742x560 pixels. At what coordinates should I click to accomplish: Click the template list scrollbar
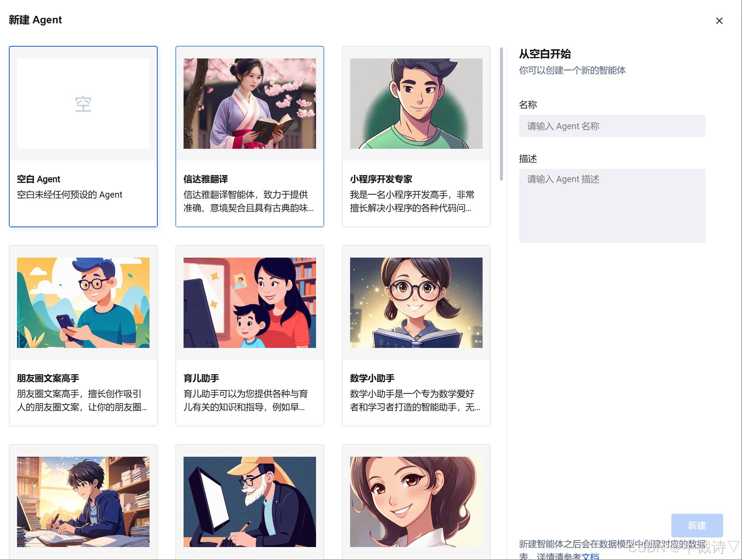point(501,114)
